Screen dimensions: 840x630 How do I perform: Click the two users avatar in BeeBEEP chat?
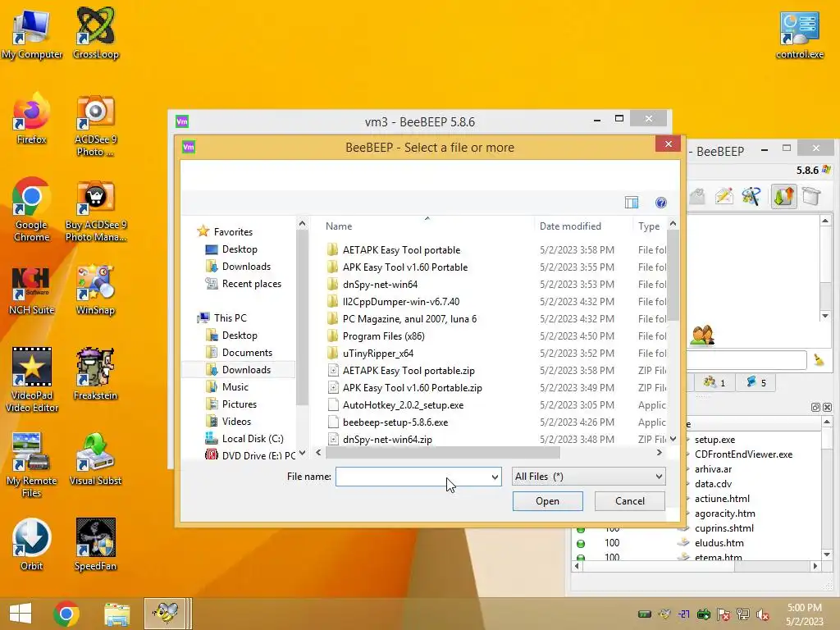pos(702,336)
